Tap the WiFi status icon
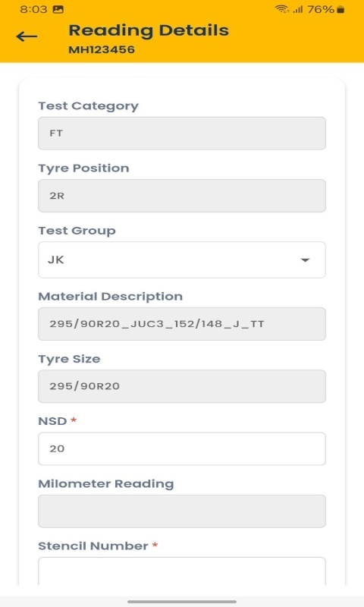This screenshot has width=364, height=607. (281, 9)
